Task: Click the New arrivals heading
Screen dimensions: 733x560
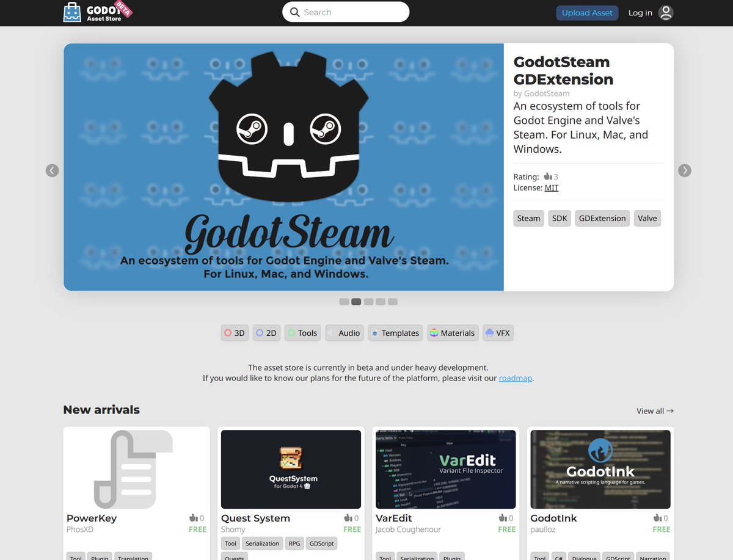Action: click(x=101, y=410)
